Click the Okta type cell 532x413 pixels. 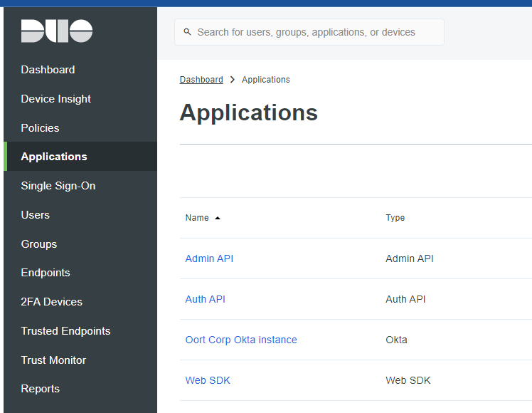pyautogui.click(x=396, y=340)
